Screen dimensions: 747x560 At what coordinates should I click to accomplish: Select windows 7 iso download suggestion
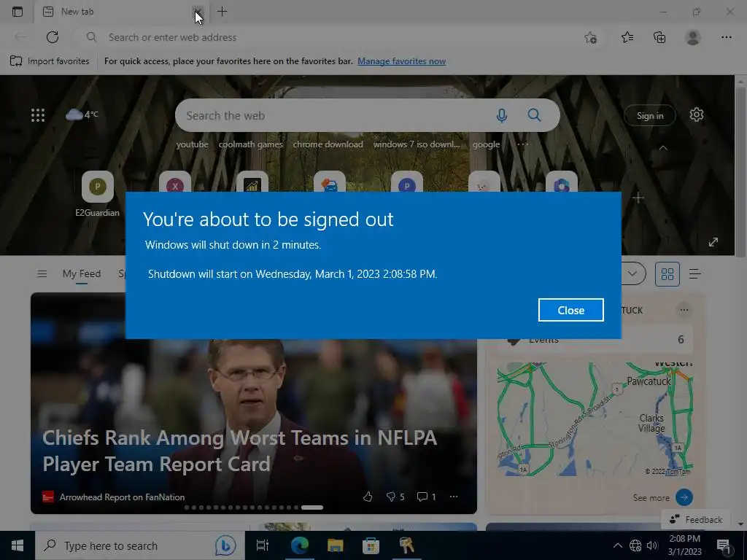pos(417,144)
